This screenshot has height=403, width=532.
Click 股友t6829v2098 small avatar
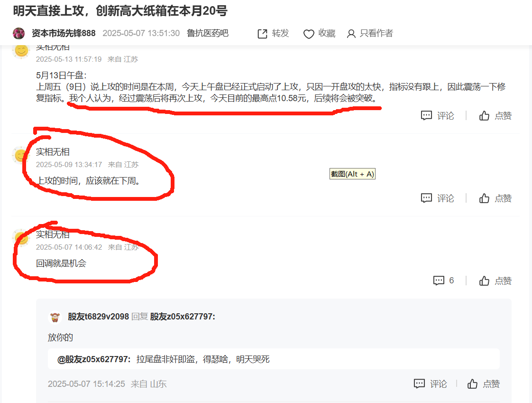pyautogui.click(x=55, y=318)
